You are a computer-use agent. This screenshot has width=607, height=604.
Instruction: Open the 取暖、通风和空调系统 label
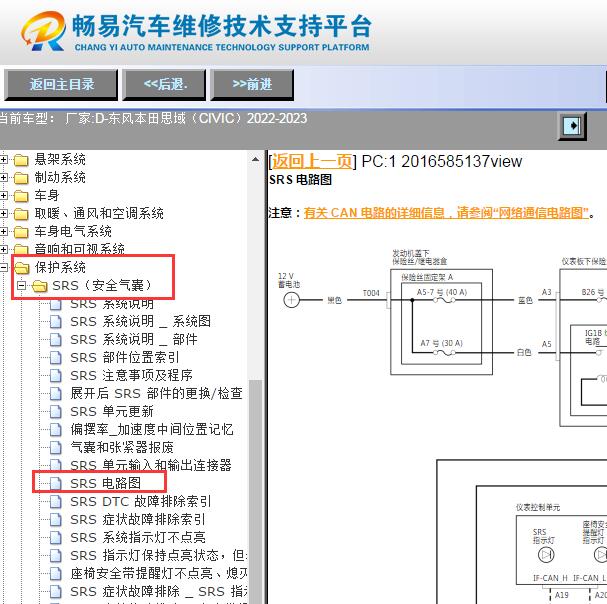tap(99, 213)
